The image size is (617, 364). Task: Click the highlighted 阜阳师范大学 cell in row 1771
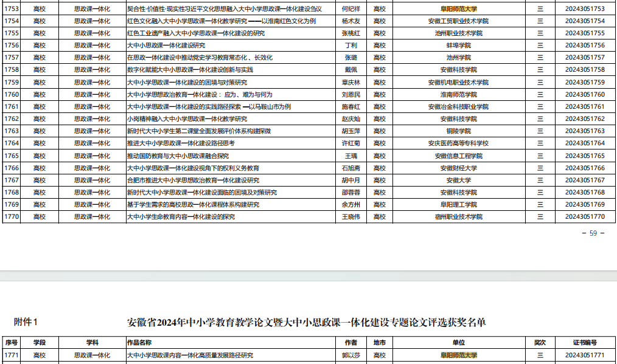(x=458, y=355)
